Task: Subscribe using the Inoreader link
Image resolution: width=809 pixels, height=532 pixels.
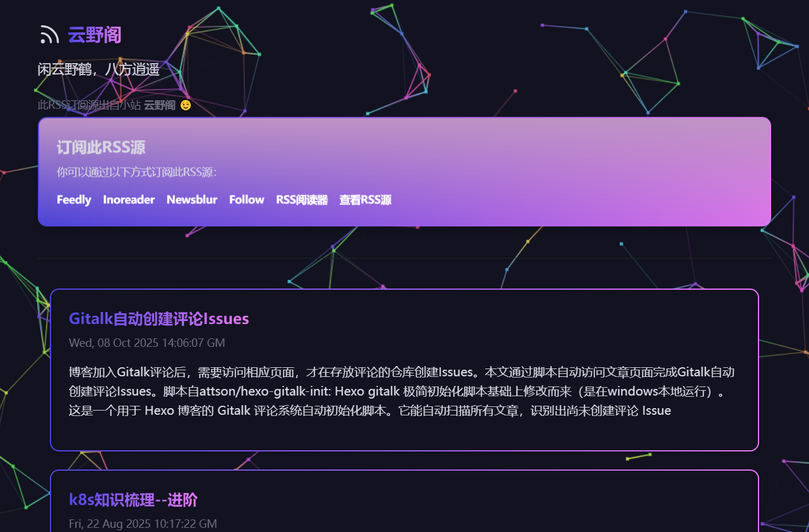Action: coord(129,200)
